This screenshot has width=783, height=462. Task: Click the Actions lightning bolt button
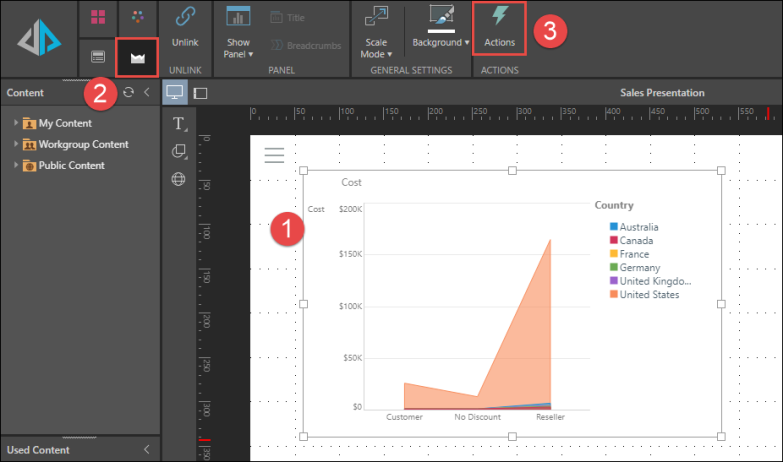pyautogui.click(x=499, y=29)
